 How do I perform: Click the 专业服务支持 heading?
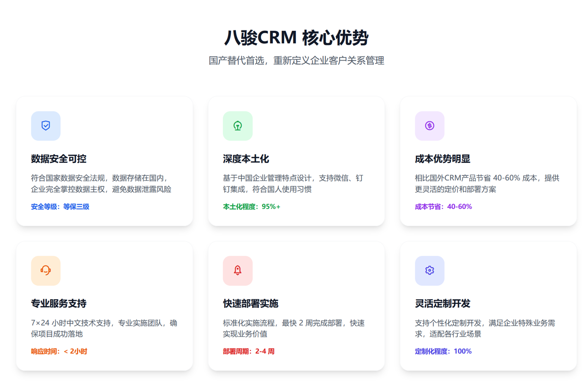click(x=58, y=303)
